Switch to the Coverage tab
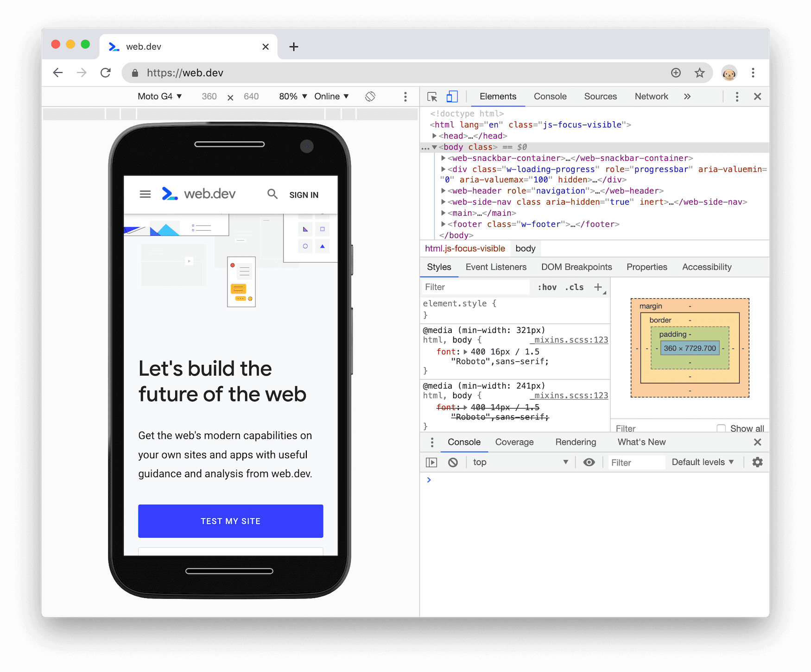Screen dimensions: 811x672 click(x=514, y=442)
